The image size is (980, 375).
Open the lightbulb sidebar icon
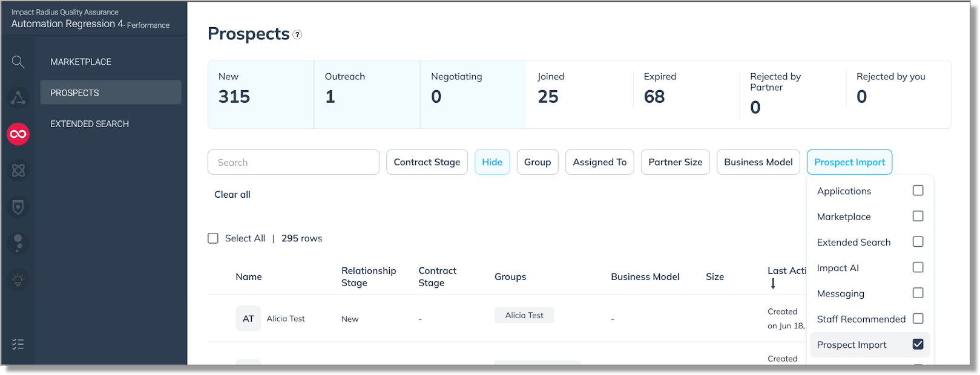point(18,280)
